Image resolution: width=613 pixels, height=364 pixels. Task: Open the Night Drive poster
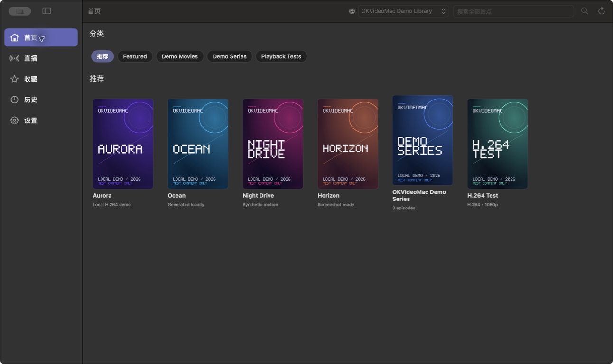pos(273,144)
